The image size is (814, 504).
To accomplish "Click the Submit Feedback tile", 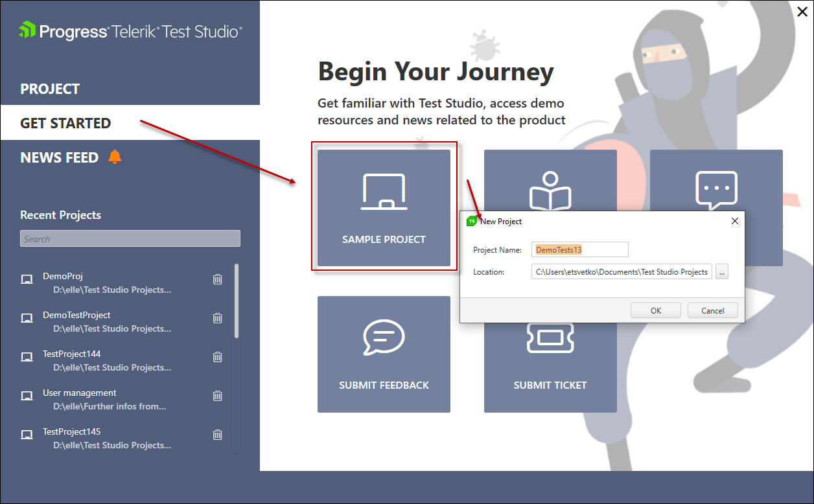I will pos(384,354).
